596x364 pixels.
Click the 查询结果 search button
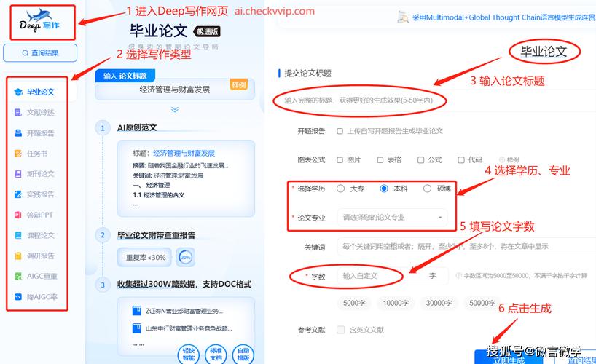tap(40, 53)
